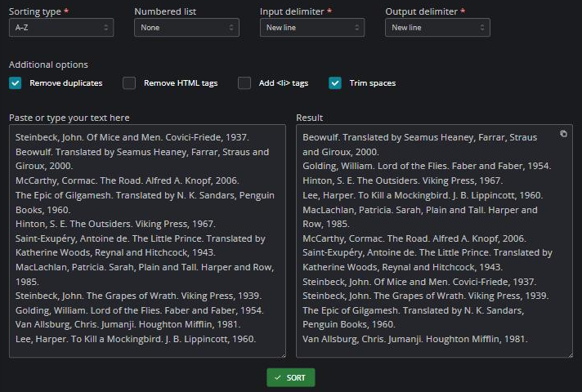Click the Numbered list label
Viewport: 582px width, 392px height.
point(165,11)
